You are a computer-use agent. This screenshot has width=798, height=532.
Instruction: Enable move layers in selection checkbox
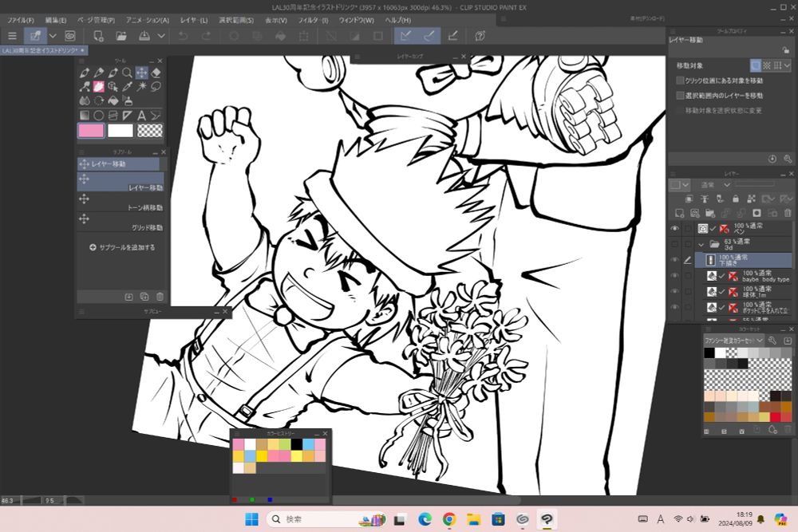pos(680,95)
